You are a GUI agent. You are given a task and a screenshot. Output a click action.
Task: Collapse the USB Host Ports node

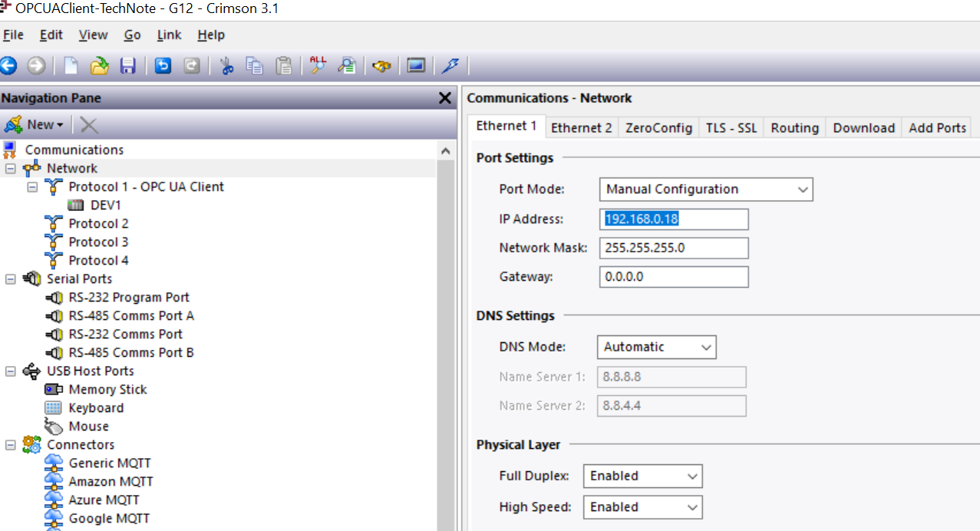[x=11, y=371]
